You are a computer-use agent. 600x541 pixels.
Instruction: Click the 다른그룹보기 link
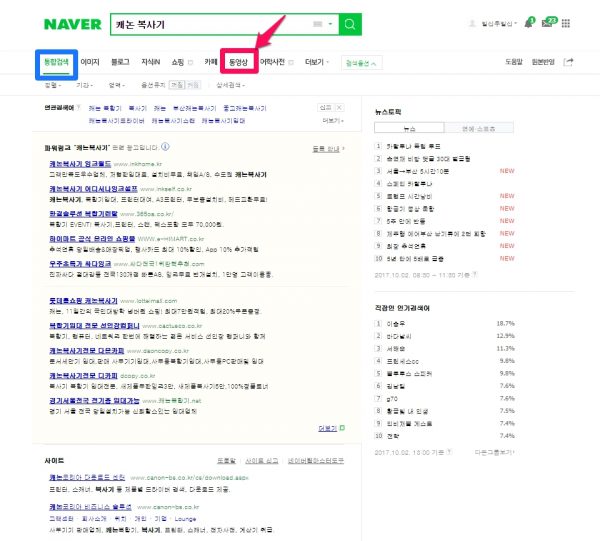pos(494,452)
